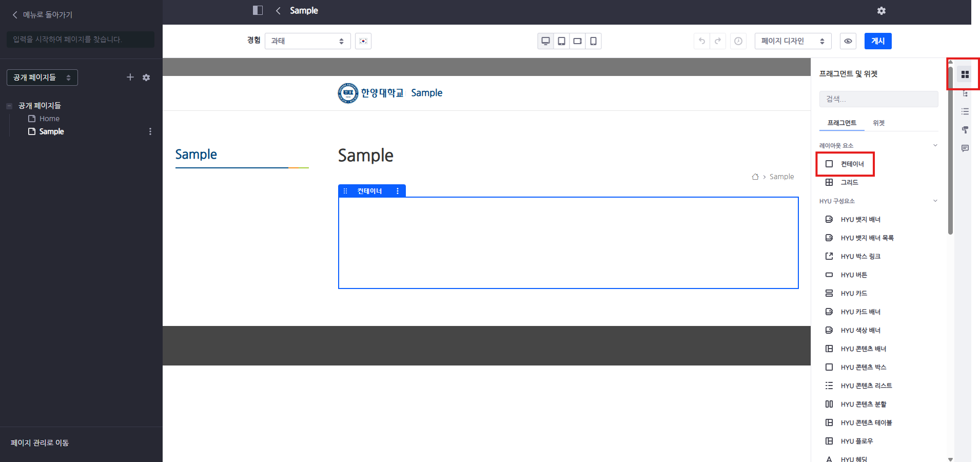The image size is (980, 462).
Task: Select landscape phone viewport toggle
Action: 577,41
